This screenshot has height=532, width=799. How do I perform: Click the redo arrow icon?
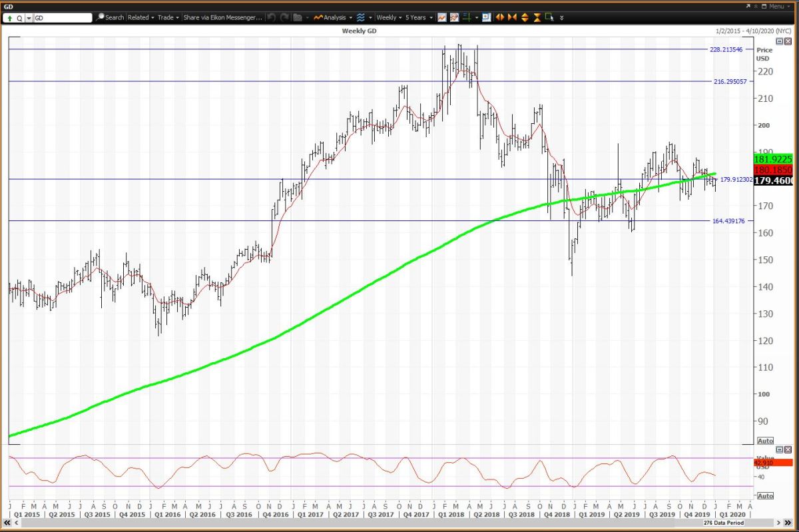pyautogui.click(x=284, y=17)
